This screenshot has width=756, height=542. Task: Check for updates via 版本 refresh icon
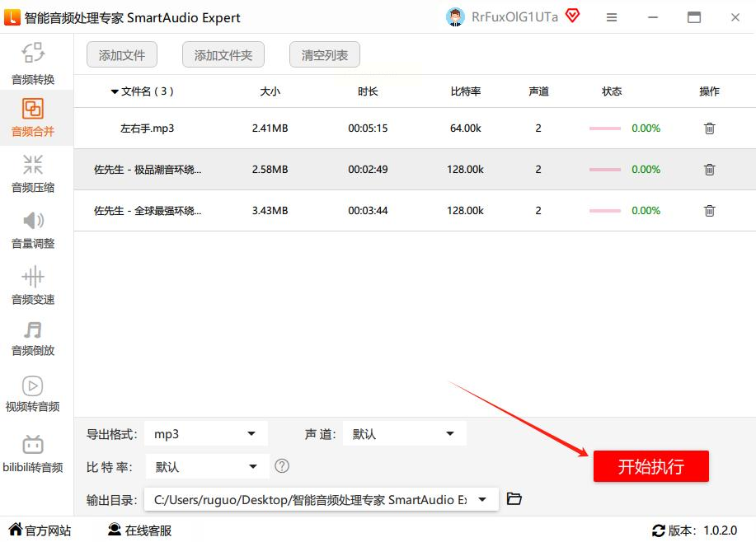pos(658,530)
